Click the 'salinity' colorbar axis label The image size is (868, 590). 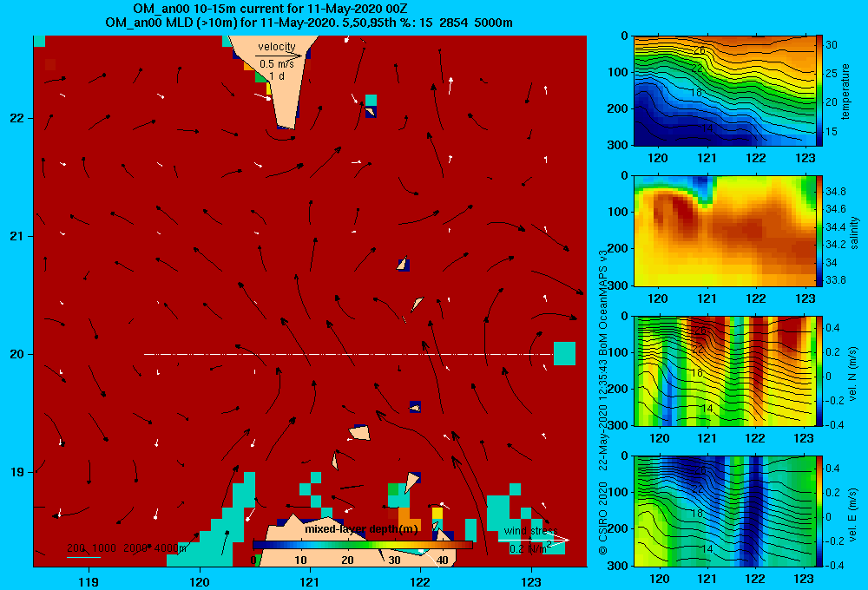click(x=854, y=233)
